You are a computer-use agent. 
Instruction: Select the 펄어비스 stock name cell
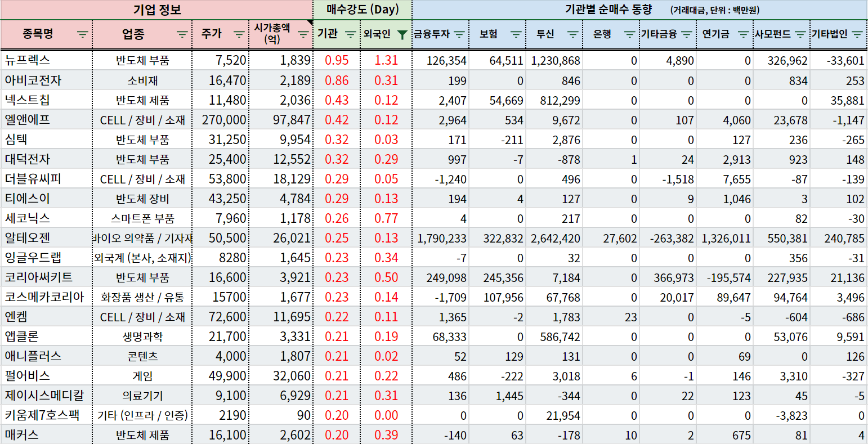tap(46, 375)
